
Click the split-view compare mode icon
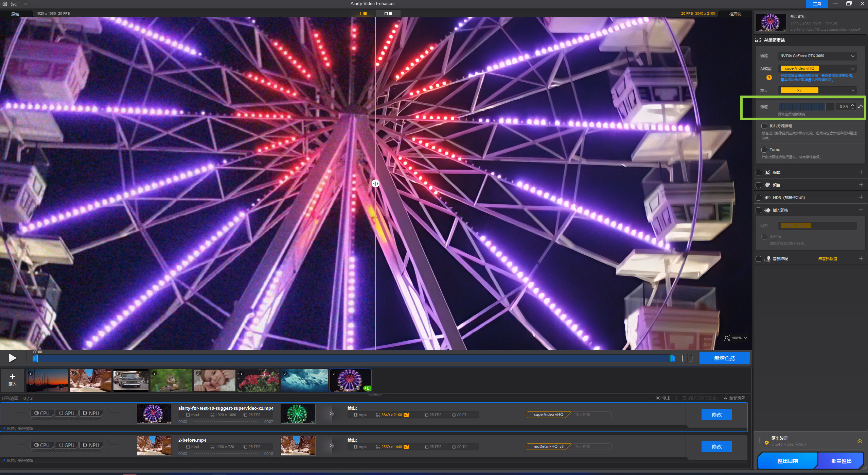tap(363, 14)
